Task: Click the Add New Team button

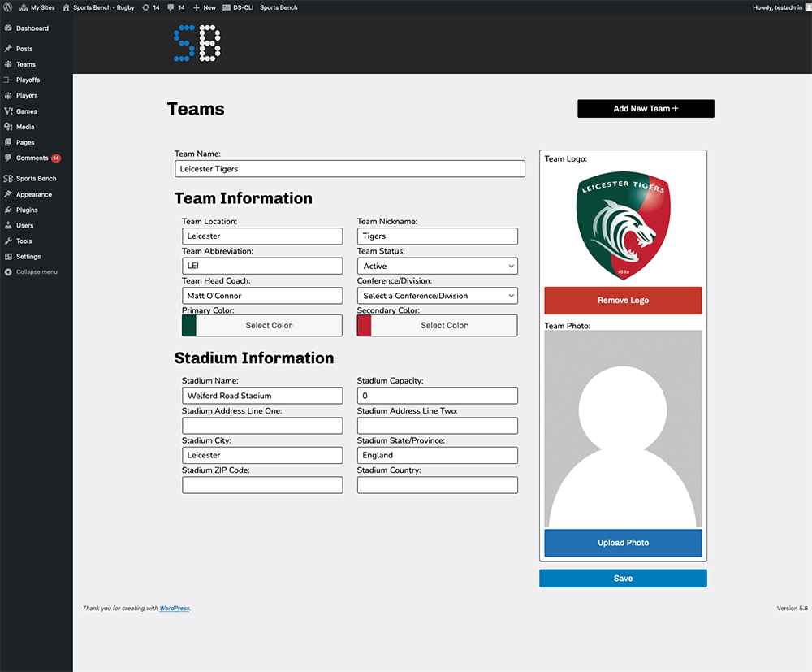Action: coord(646,108)
